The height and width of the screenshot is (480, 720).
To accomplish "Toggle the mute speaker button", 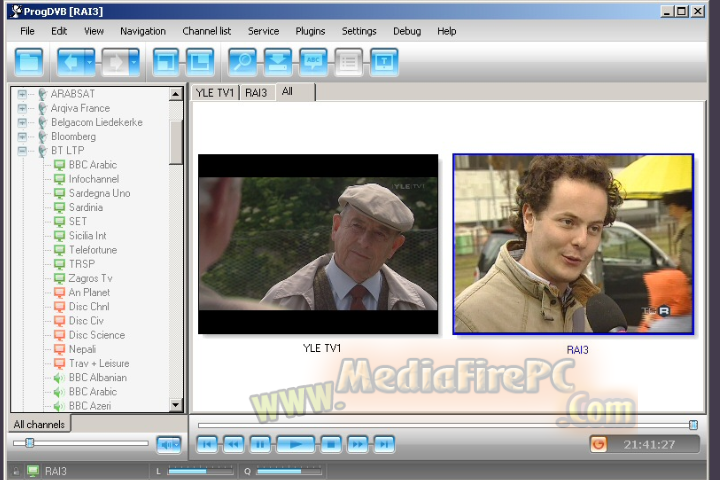I will pyautogui.click(x=169, y=445).
